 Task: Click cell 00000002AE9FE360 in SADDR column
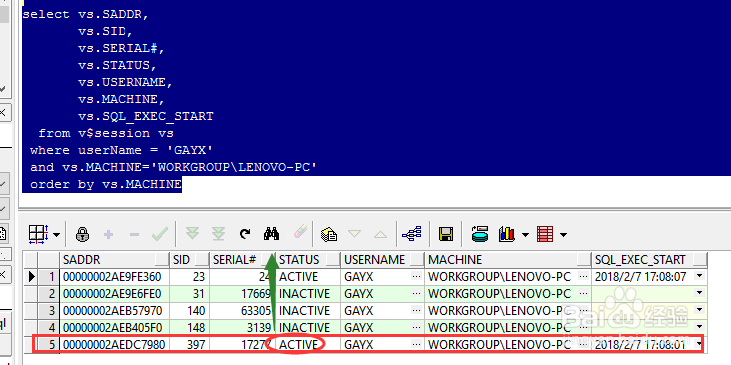tap(115, 277)
